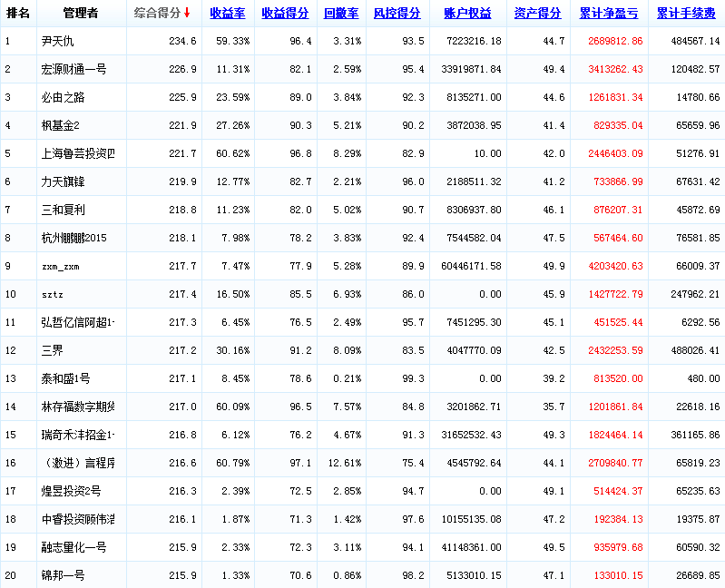
Task: Select manager 泰和盛1号
Action: (x=65, y=378)
